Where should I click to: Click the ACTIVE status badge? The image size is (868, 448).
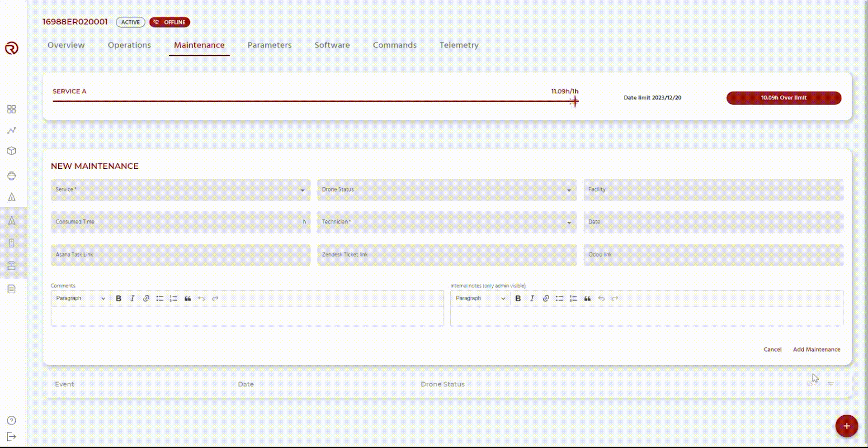[x=130, y=22]
